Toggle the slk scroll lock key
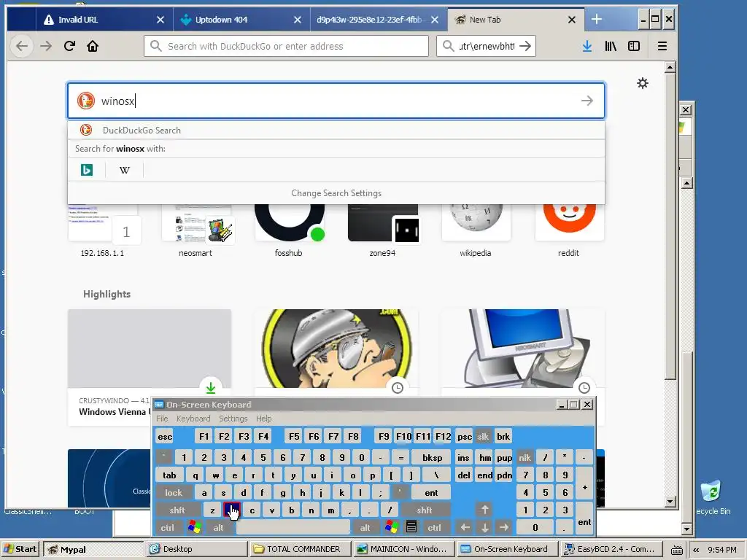 pos(483,436)
